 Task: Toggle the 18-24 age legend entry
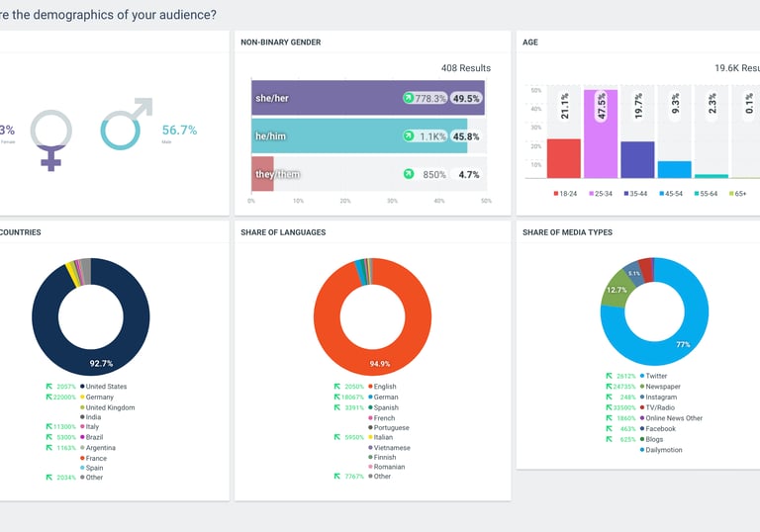coord(565,194)
